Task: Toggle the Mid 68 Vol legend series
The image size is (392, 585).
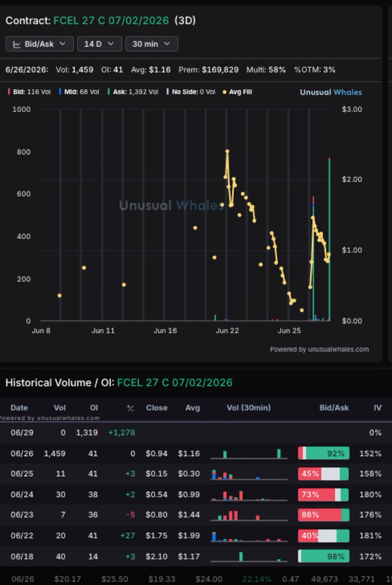Action: click(78, 92)
